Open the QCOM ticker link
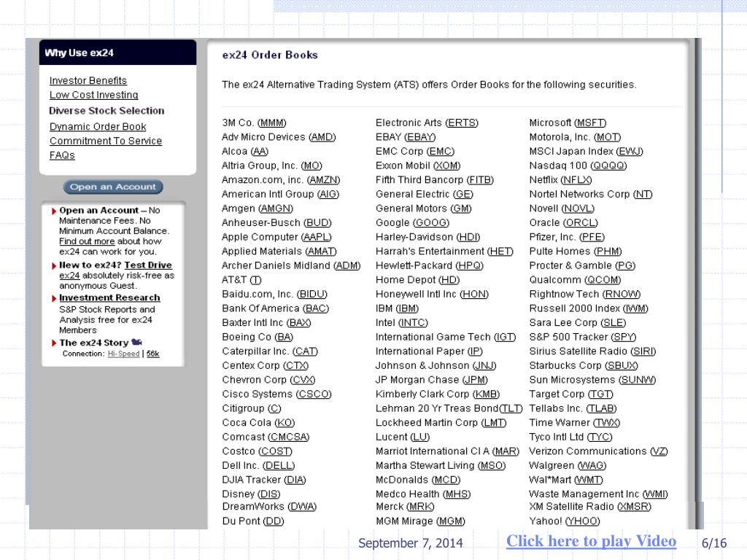The image size is (747, 560). (603, 280)
